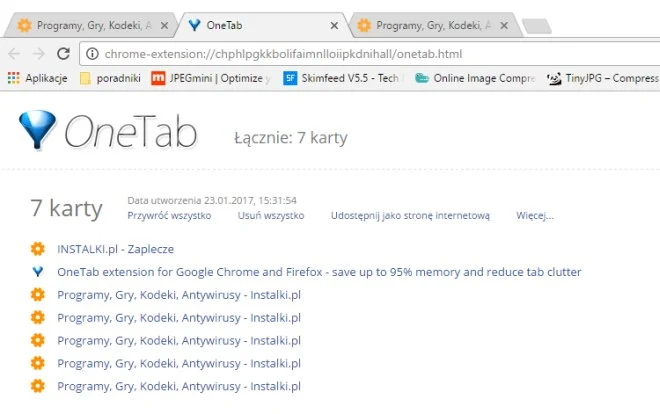Reload the page with the refresh icon
Screen dimensions: 660x414
tap(64, 53)
